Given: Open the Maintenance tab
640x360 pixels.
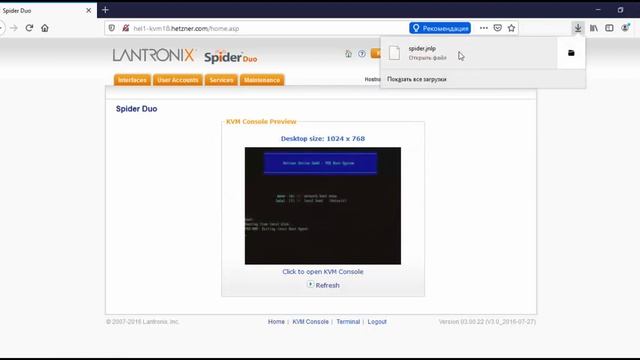Looking at the screenshot, I should 262,80.
